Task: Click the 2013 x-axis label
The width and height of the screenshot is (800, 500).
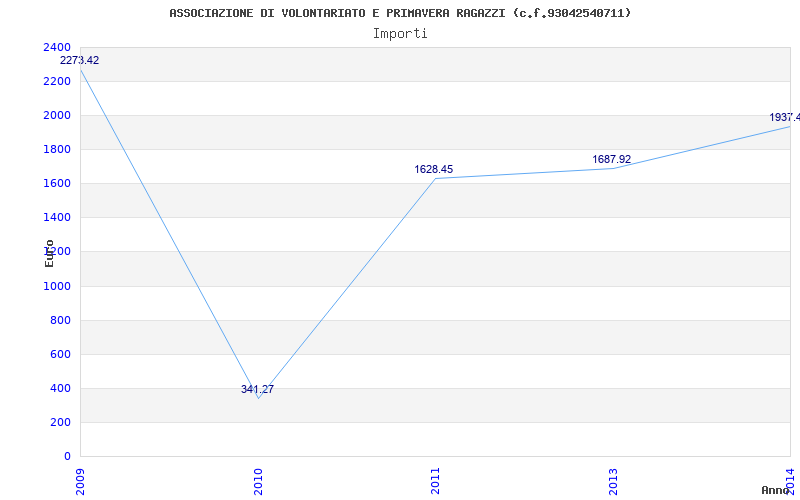Action: 613,482
